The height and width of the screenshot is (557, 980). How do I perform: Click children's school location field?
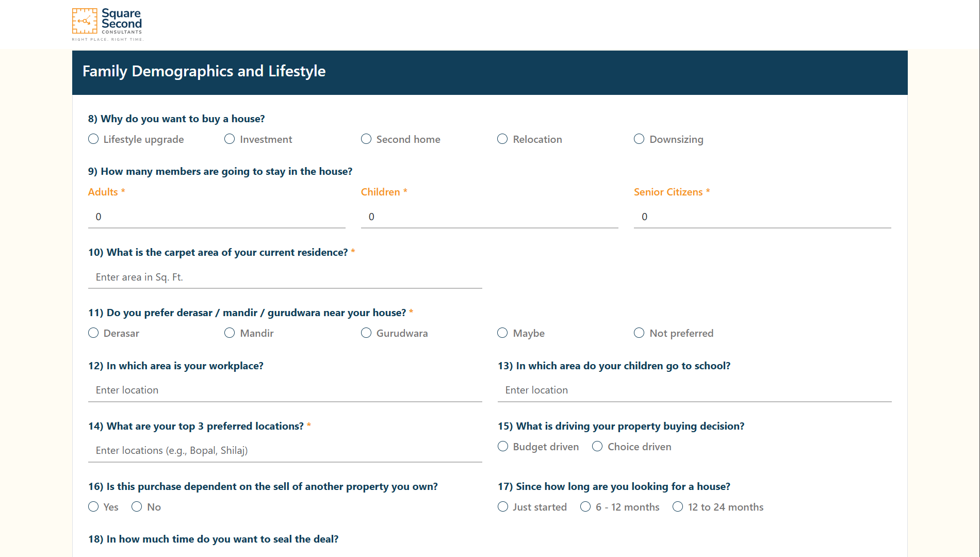click(x=695, y=390)
